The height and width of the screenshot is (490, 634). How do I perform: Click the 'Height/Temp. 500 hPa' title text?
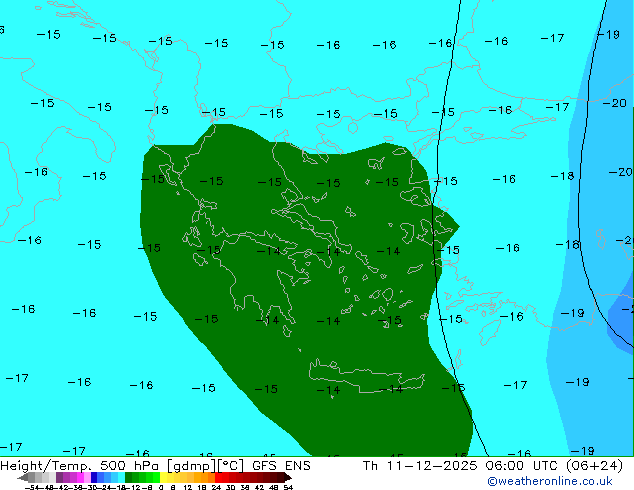(x=81, y=466)
